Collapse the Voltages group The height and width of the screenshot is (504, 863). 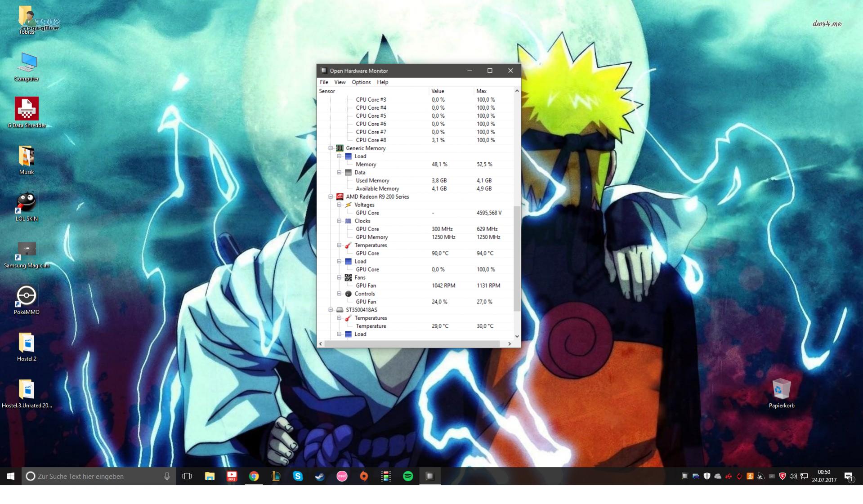coord(339,205)
